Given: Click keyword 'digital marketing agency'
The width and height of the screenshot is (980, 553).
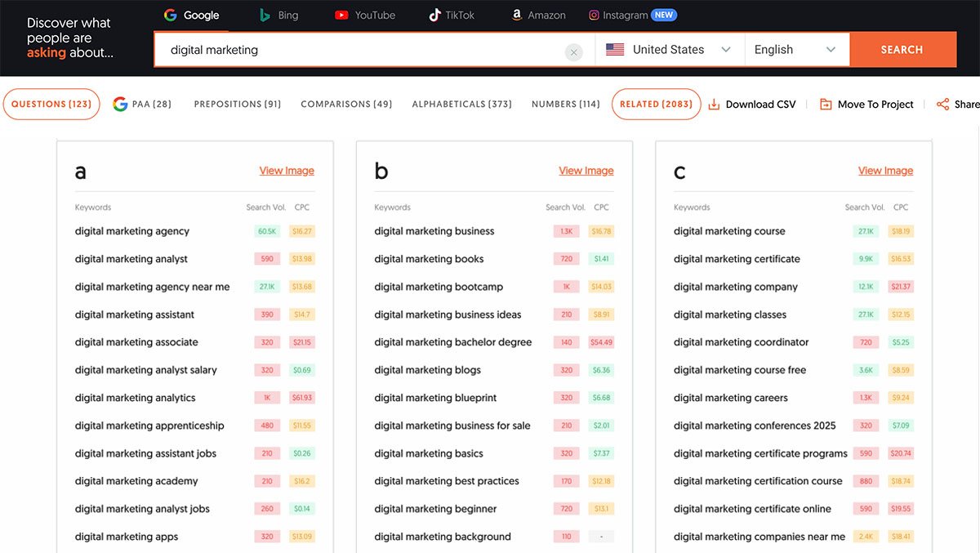Looking at the screenshot, I should [x=132, y=231].
